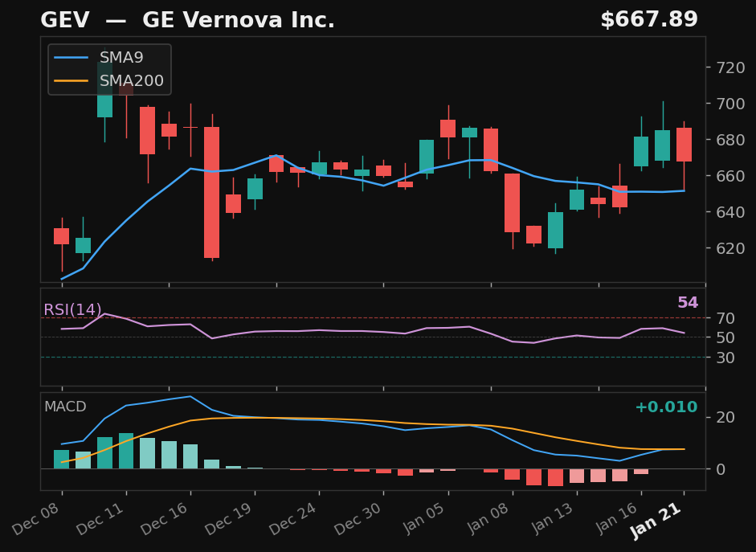756x552 pixels.
Task: Click the MACD panel label
Action: (65, 407)
